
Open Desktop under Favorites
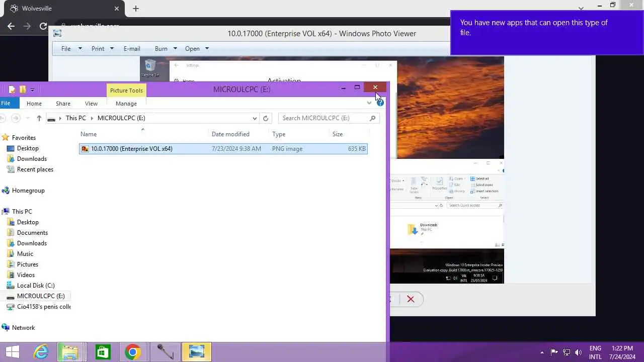28,148
